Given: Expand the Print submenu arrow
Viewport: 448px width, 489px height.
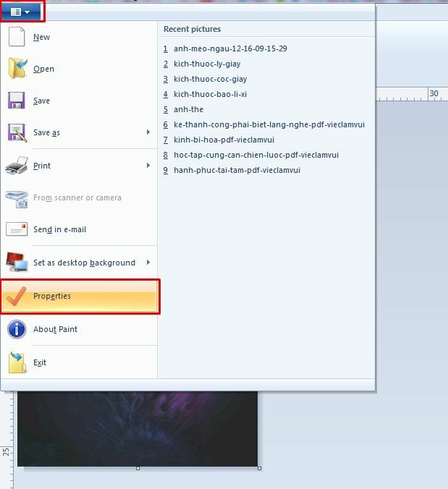Looking at the screenshot, I should coord(148,166).
